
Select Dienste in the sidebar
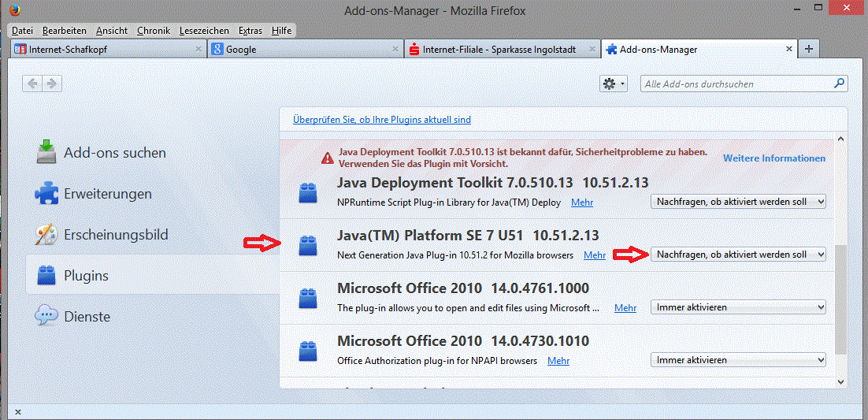tap(152, 317)
